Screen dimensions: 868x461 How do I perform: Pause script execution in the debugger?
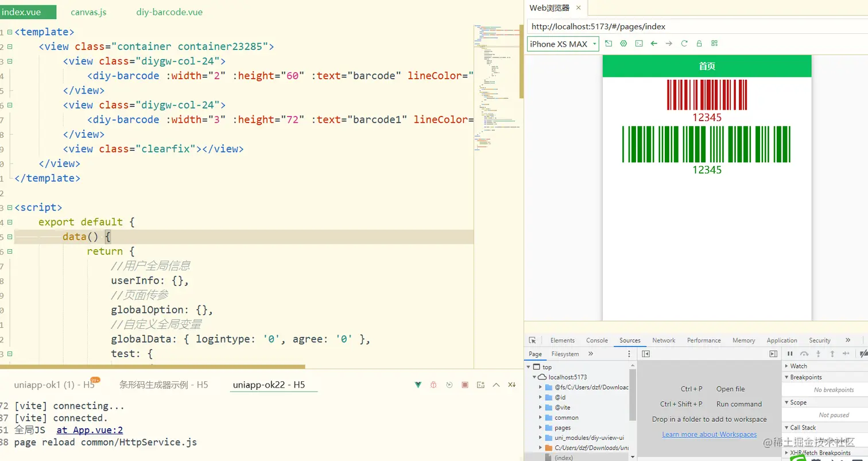point(790,354)
